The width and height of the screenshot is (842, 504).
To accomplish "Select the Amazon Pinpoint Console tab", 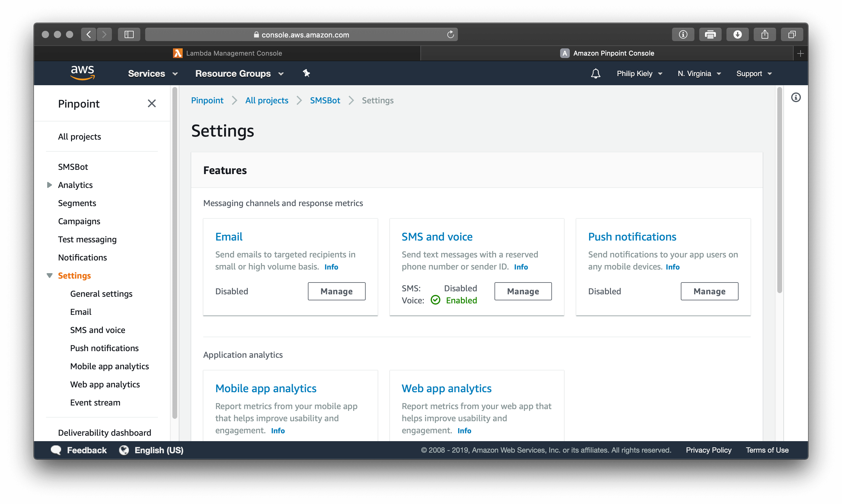I will 607,53.
